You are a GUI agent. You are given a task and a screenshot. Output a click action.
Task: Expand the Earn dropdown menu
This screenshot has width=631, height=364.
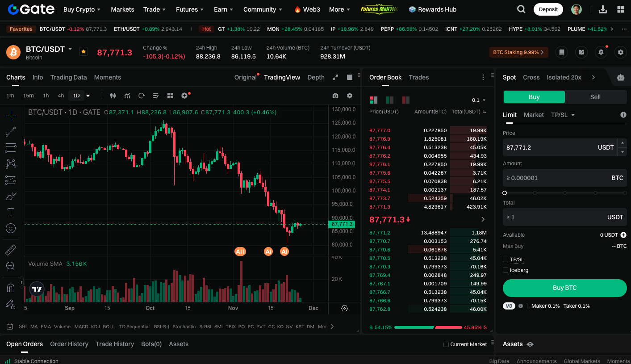pyautogui.click(x=224, y=9)
